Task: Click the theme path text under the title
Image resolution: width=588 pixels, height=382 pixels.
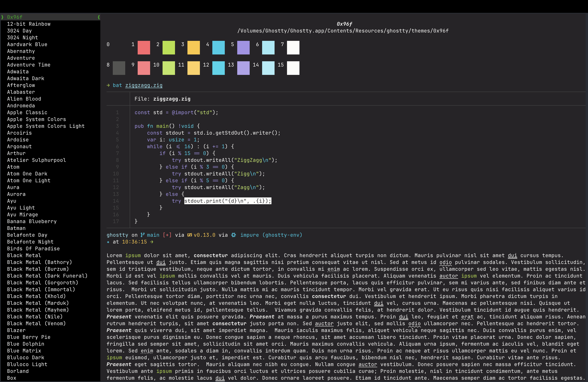Action: (343, 31)
